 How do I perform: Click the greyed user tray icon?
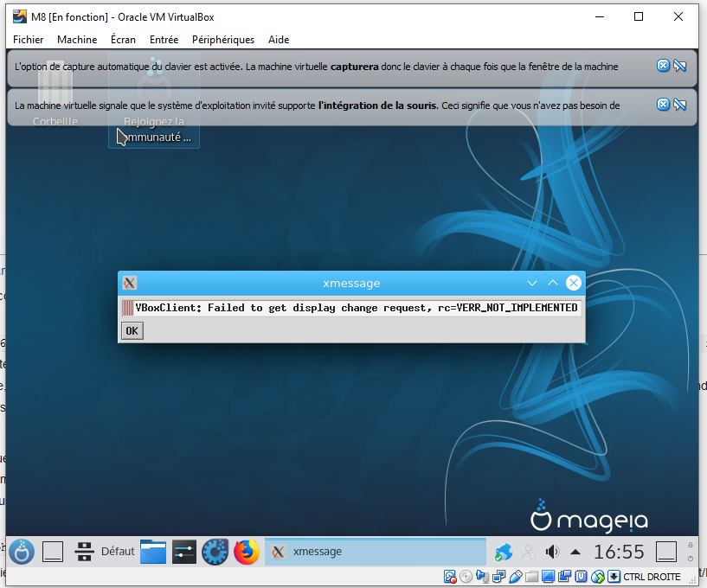pyautogui.click(x=529, y=552)
